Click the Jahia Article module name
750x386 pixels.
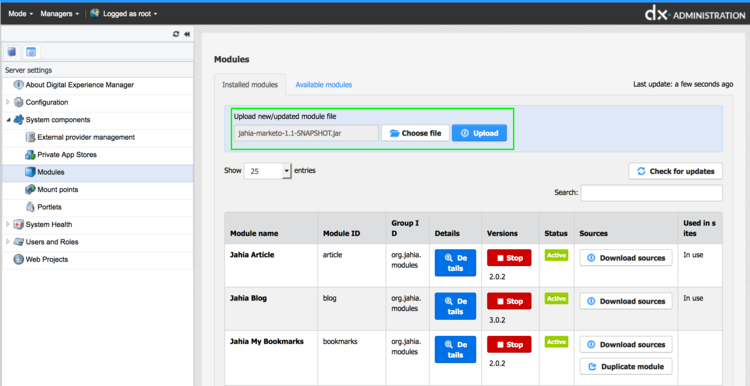tap(252, 254)
